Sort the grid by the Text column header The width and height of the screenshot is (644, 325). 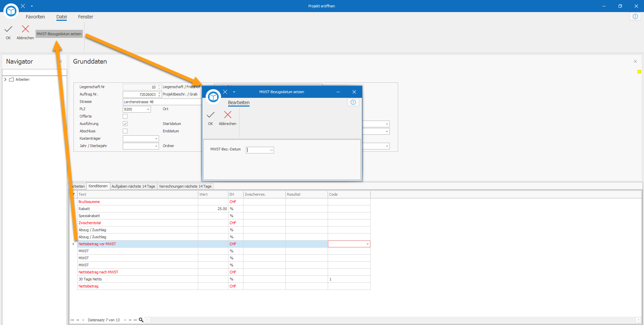[138, 194]
